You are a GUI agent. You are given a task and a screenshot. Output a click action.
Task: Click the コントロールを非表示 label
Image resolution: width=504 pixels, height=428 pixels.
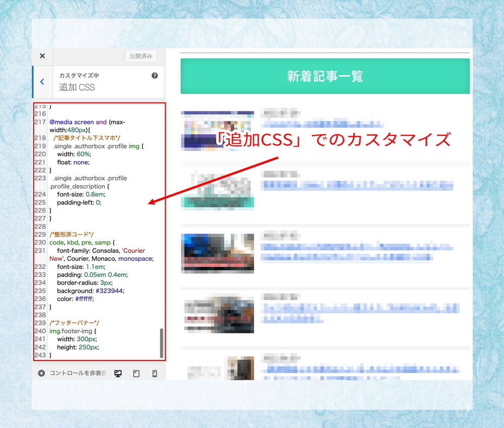(78, 373)
